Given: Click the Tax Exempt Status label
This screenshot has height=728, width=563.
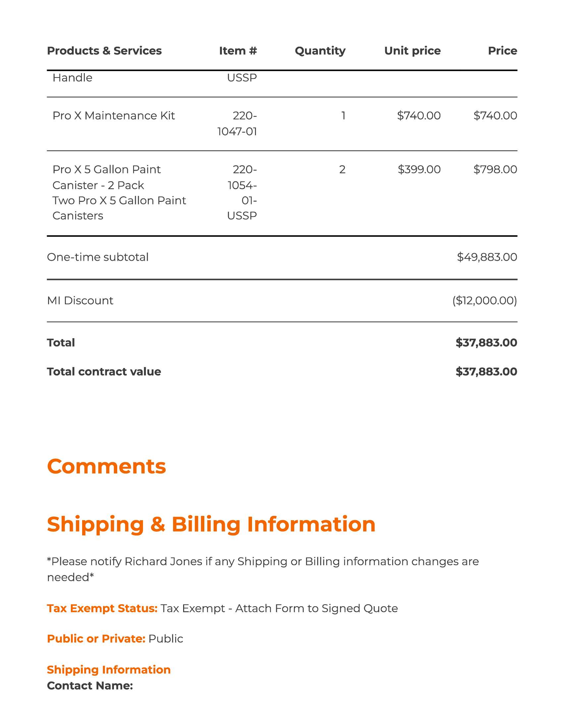Looking at the screenshot, I should tap(102, 608).
